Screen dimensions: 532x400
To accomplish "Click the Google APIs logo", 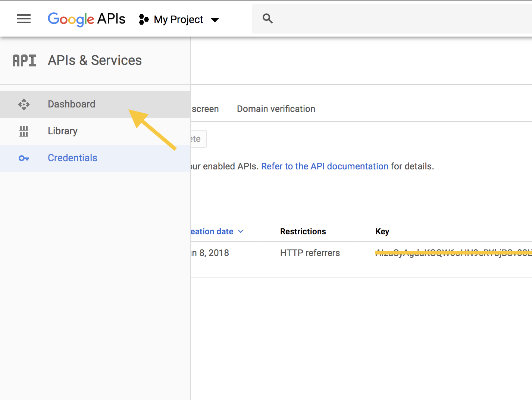I will click(86, 19).
